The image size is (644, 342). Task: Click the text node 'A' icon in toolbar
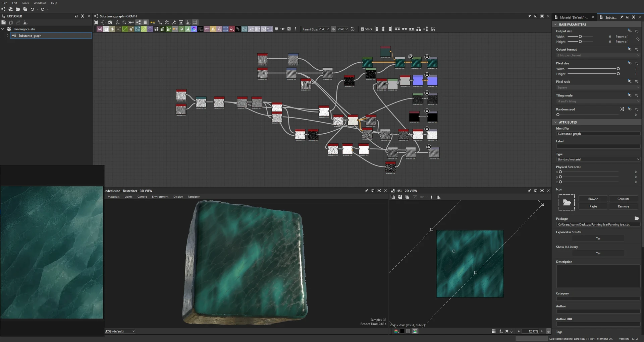click(x=219, y=29)
